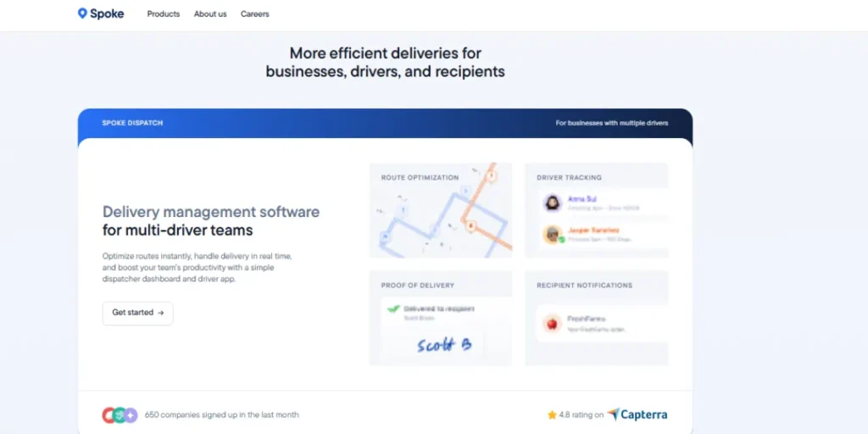Click the ROUTE OPTIMIZATION label

point(420,178)
